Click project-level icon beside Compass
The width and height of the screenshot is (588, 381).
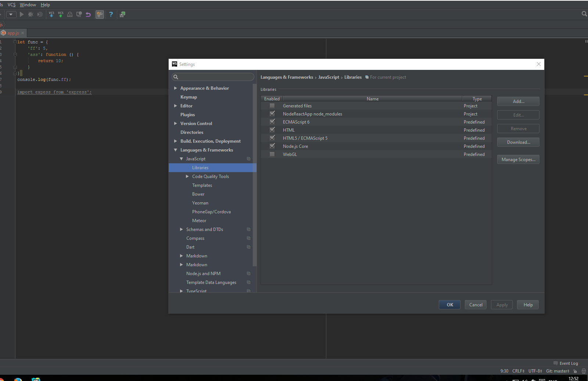(249, 238)
